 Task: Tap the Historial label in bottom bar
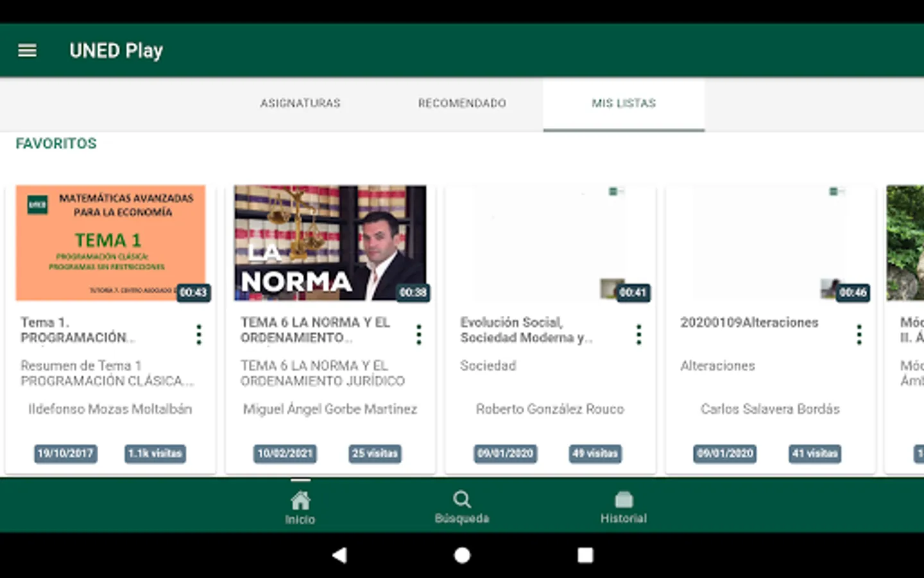click(624, 518)
